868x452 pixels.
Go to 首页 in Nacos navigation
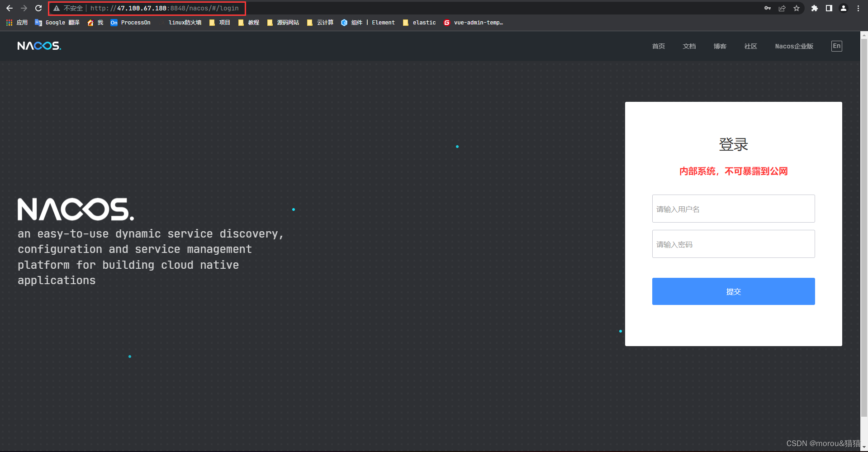coord(659,46)
